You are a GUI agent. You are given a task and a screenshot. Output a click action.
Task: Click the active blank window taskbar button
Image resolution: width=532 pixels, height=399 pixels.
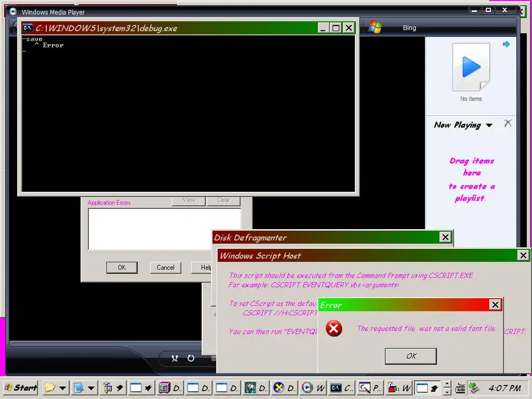427,388
